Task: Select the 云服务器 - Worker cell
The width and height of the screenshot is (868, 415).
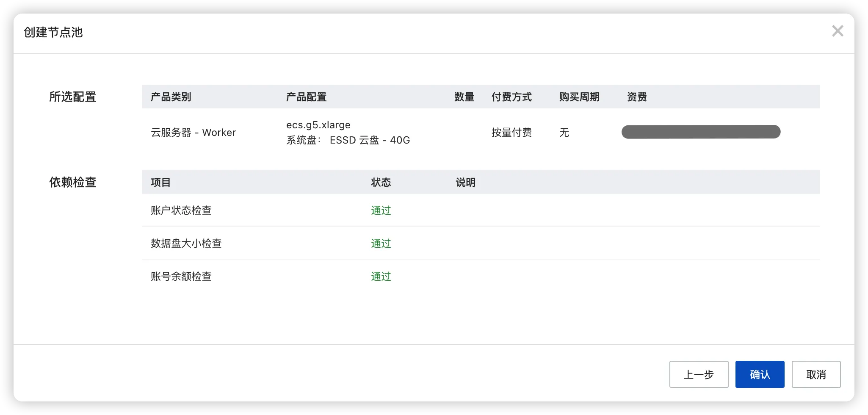Action: [x=193, y=133]
